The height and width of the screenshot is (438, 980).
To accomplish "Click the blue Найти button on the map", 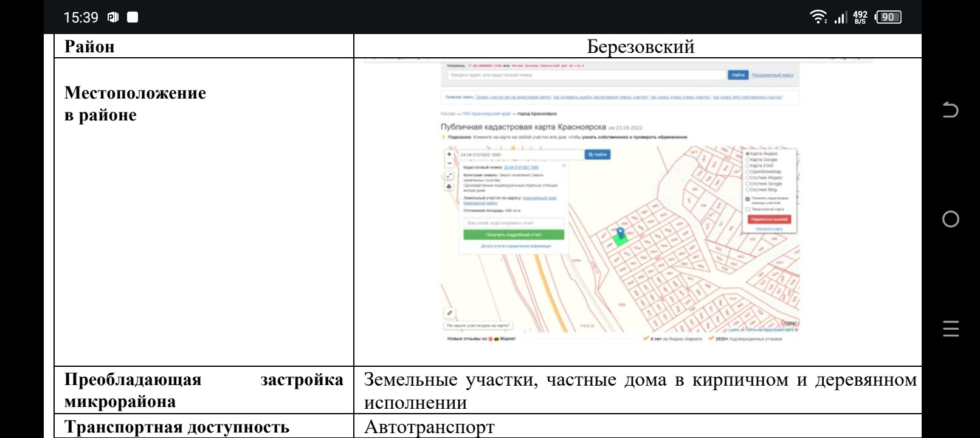I will coord(598,155).
